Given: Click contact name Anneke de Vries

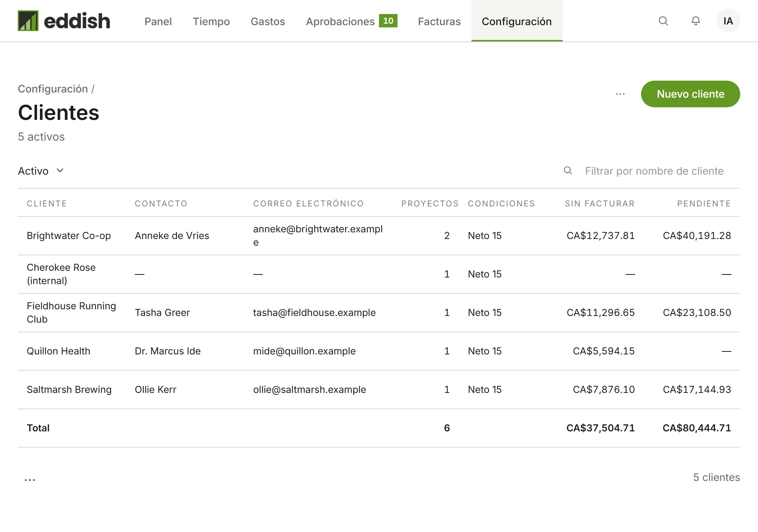Looking at the screenshot, I should tap(172, 236).
